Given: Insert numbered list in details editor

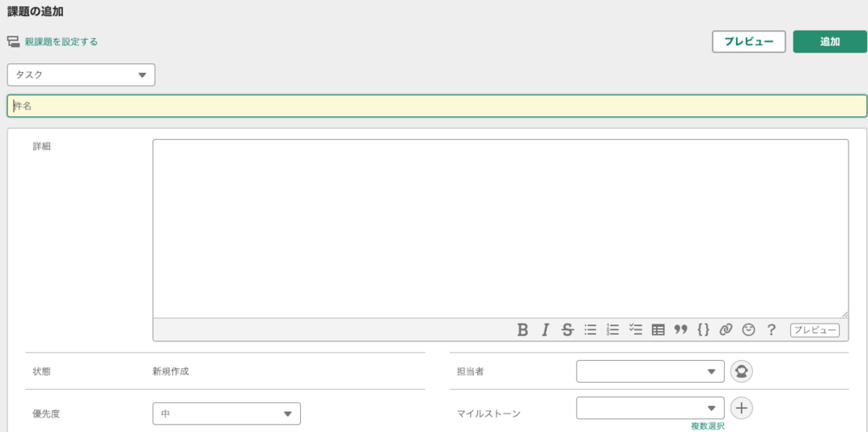Looking at the screenshot, I should tap(613, 330).
